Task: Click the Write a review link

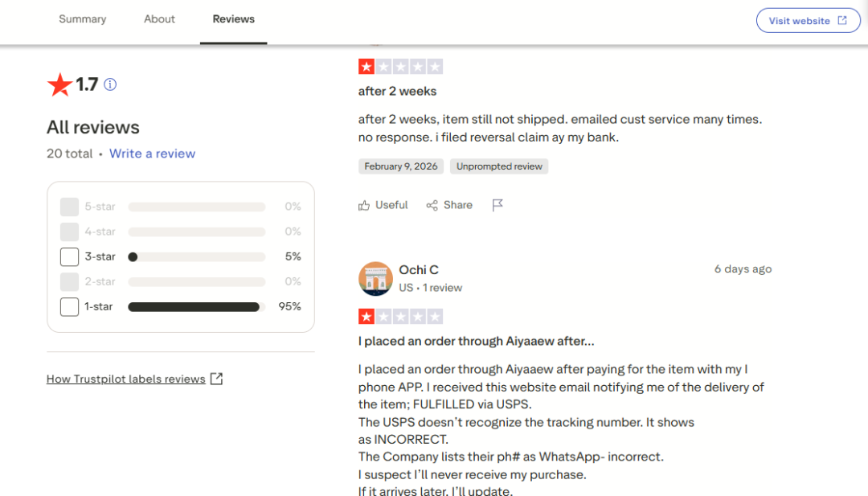Action: tap(152, 154)
